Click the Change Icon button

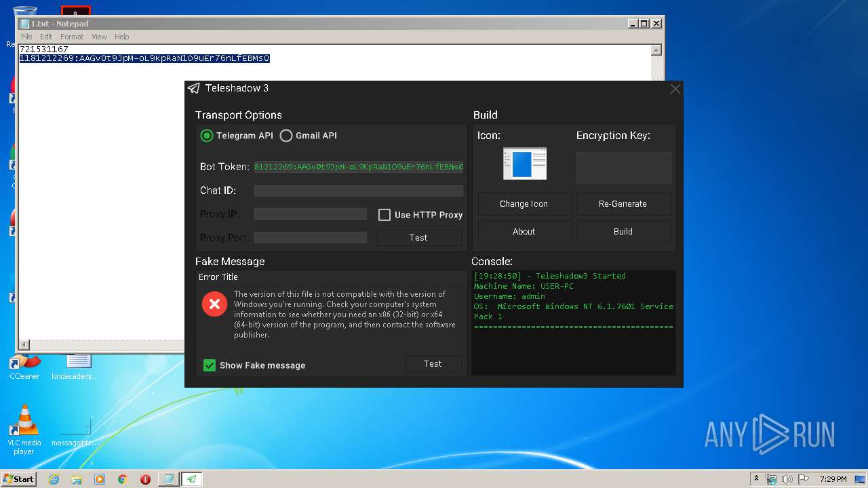coord(524,204)
